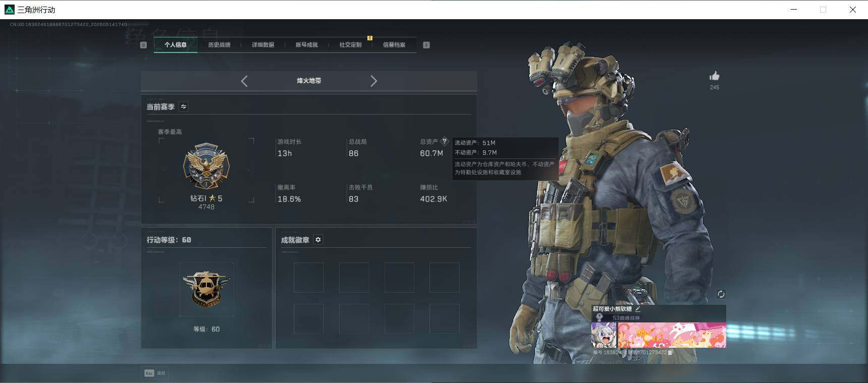Click the 撤离率 value 18.6%
Screen dimensions: 868x383
(289, 199)
